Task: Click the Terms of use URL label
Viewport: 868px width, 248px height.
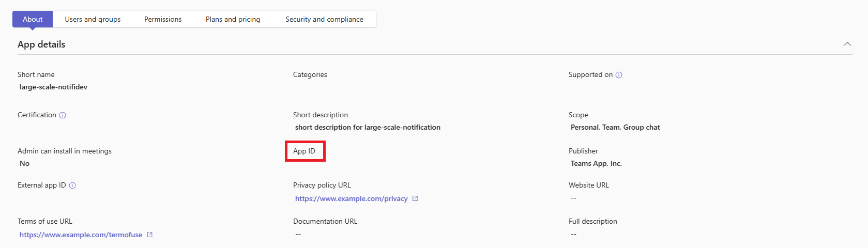Action: pos(45,221)
